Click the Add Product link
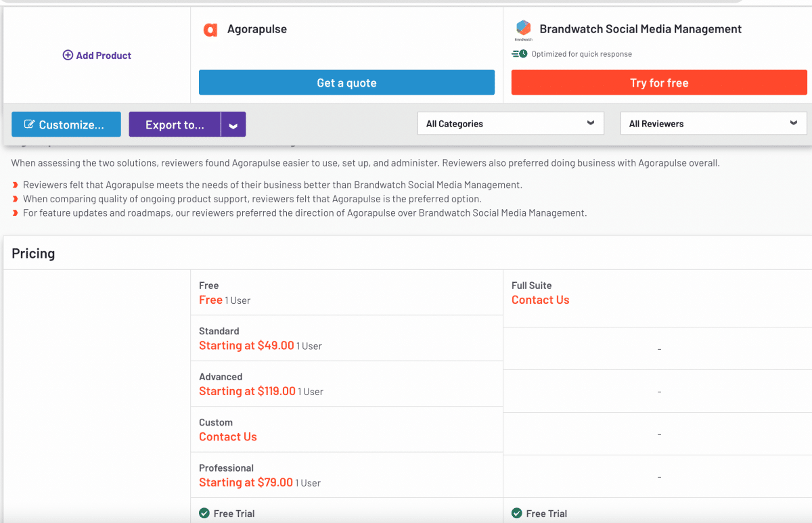This screenshot has width=812, height=523. (97, 55)
